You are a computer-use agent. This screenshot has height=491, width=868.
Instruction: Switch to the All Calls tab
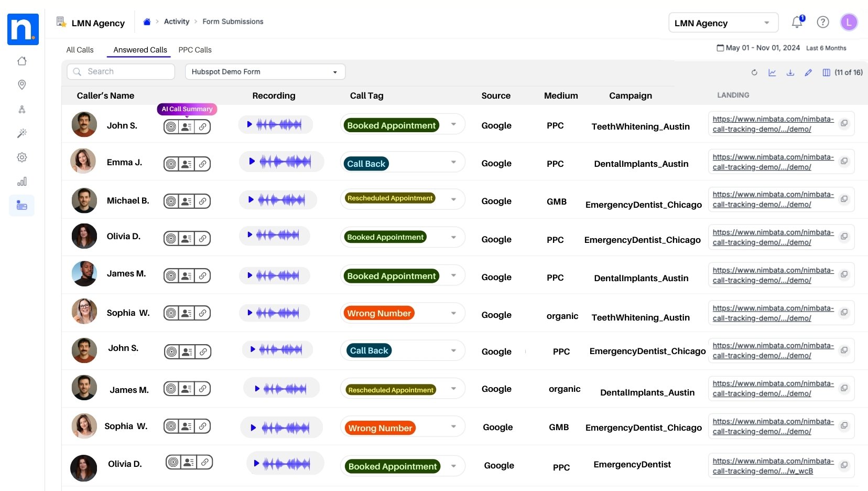80,50
